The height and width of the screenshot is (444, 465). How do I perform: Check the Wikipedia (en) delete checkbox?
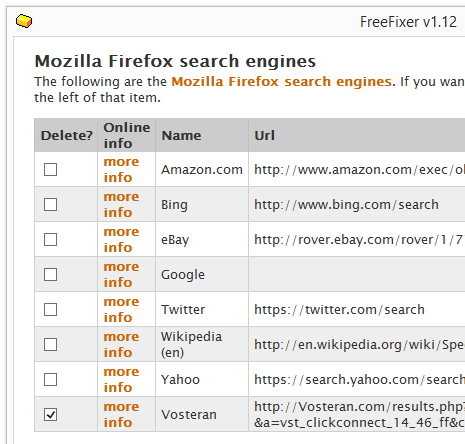click(x=50, y=344)
